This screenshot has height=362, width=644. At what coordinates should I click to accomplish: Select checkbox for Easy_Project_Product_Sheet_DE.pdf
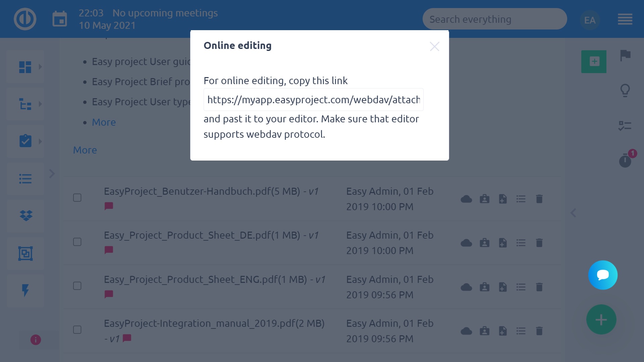point(77,242)
